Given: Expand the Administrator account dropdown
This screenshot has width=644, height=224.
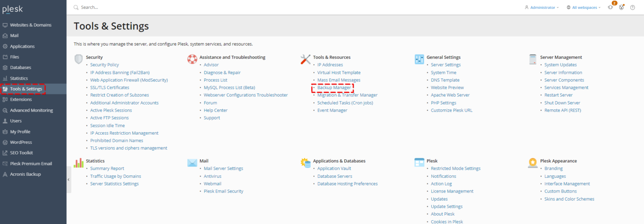Looking at the screenshot, I should click(542, 8).
